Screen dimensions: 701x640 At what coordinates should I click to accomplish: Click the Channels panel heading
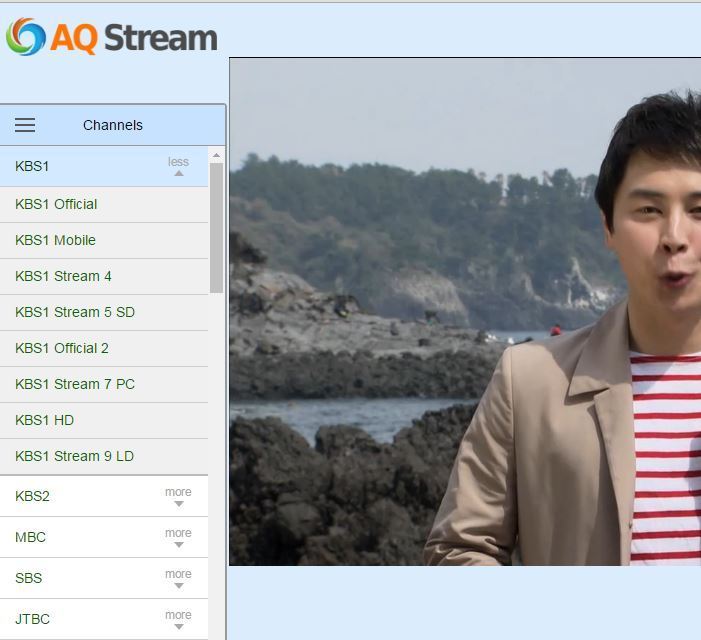[x=113, y=125]
